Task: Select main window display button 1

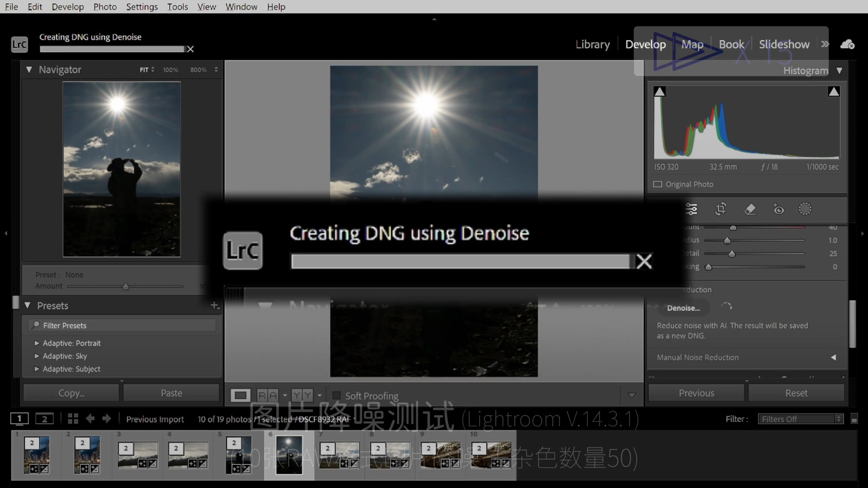Action: pyautogui.click(x=20, y=419)
